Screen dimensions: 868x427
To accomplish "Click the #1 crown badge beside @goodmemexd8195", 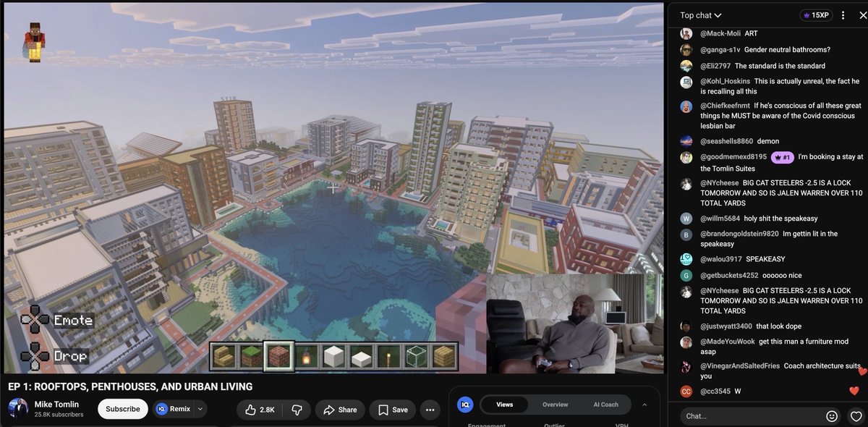I will [783, 157].
